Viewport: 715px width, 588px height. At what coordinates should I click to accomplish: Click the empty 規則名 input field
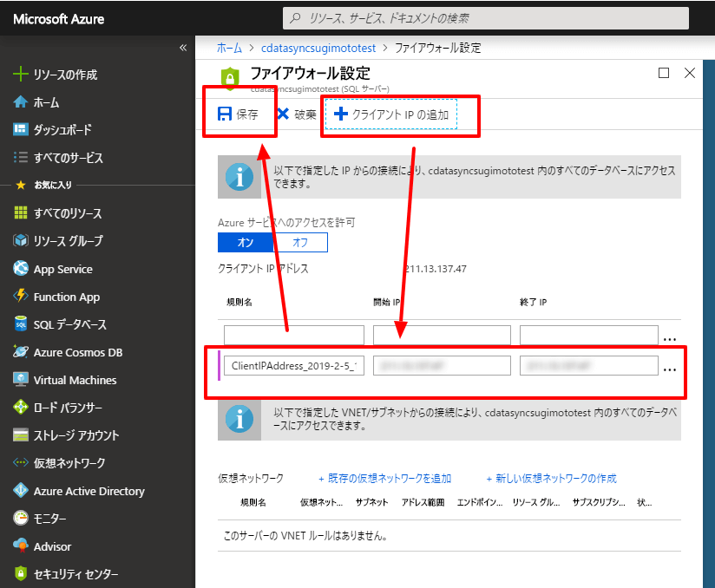294,335
